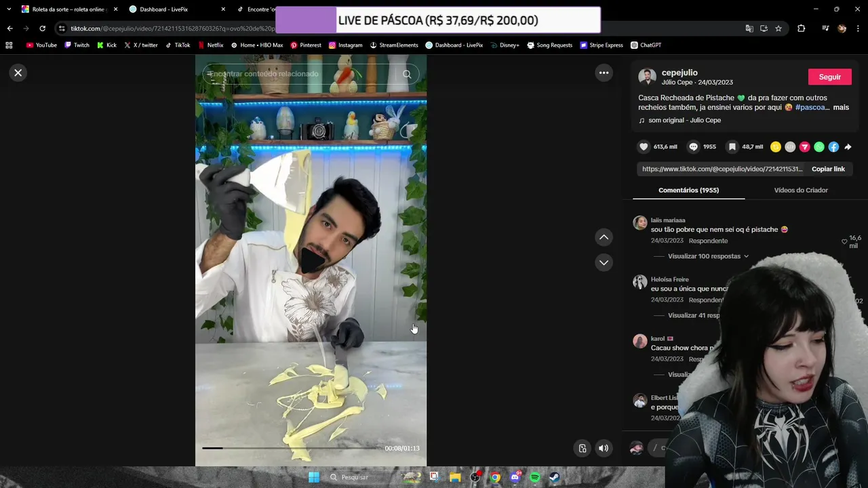Open the tab search dropdown arrow
868x488 pixels.
(9, 9)
